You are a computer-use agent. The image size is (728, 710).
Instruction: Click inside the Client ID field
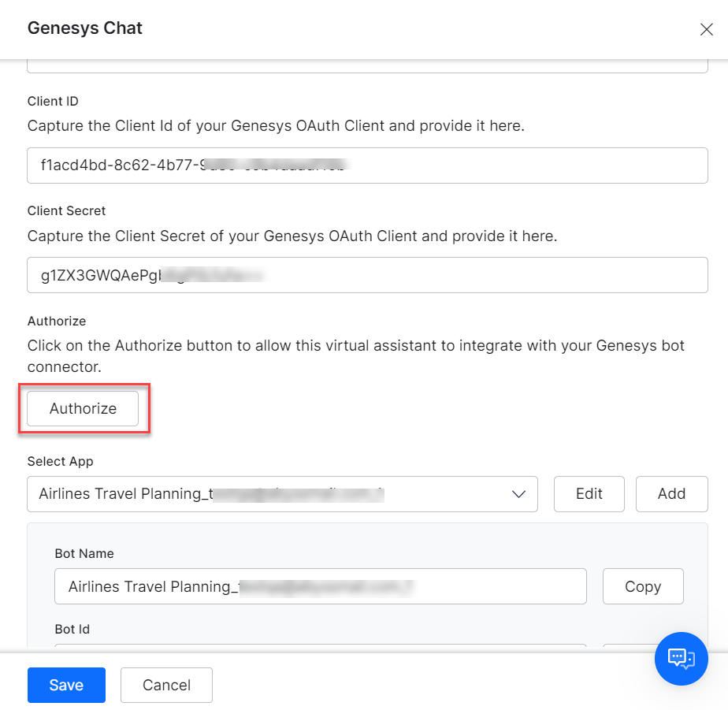(367, 165)
